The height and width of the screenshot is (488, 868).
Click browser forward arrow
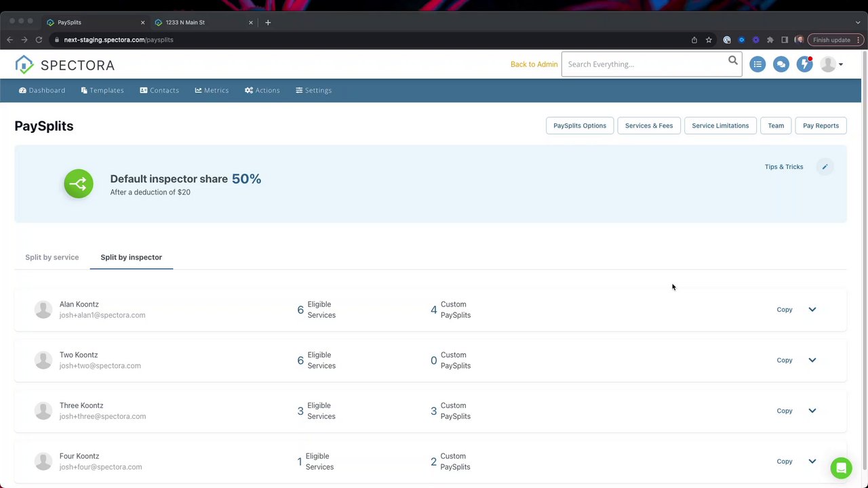(x=24, y=40)
